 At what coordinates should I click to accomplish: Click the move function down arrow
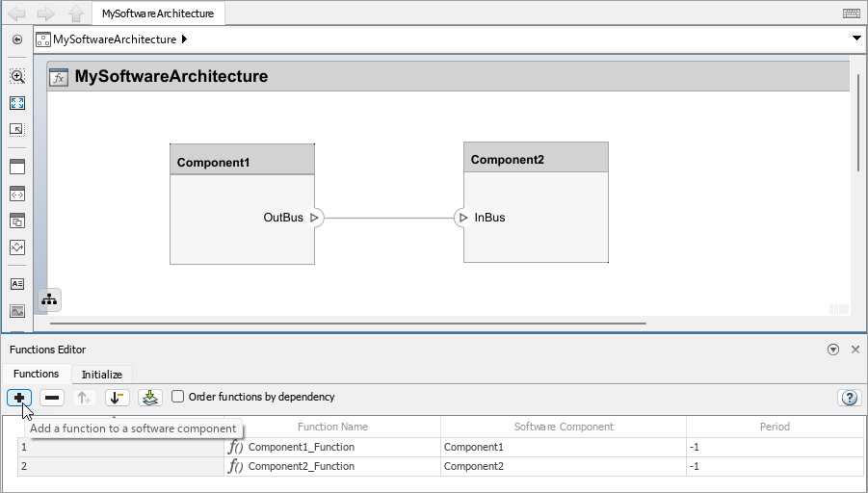pos(118,397)
